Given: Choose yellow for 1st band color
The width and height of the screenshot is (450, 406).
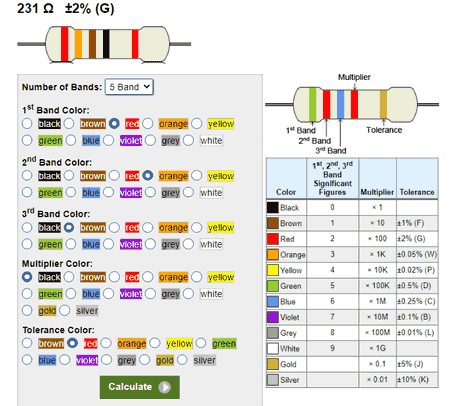Looking at the screenshot, I should 197,124.
